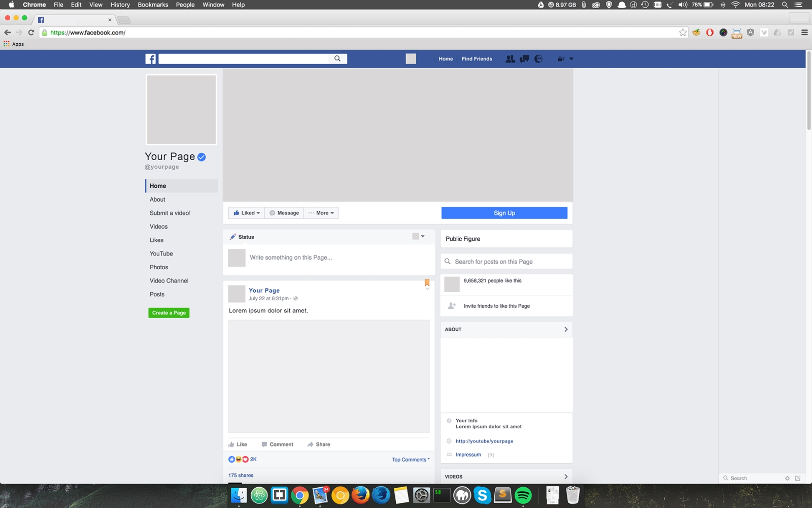
Task: Click the Write something on this Page field
Action: tap(290, 257)
